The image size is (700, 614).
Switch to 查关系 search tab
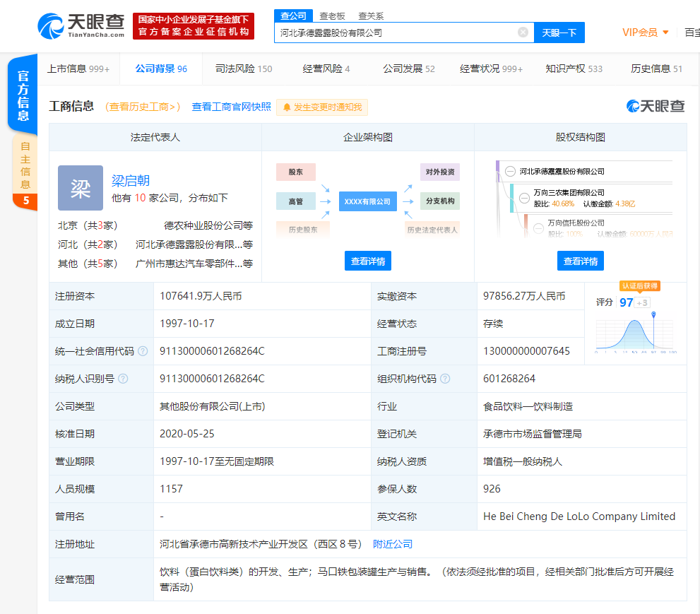pyautogui.click(x=371, y=16)
